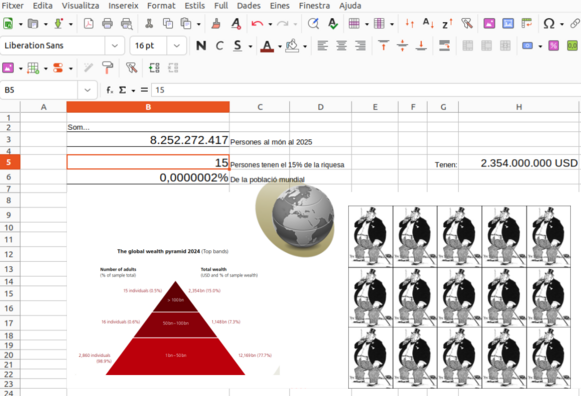Click the Function Wizard icon

point(109,90)
